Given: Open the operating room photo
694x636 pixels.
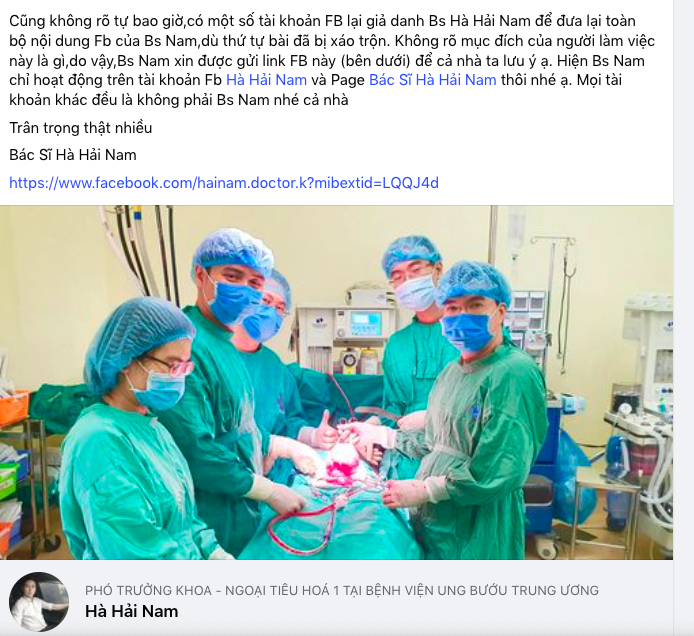Looking at the screenshot, I should pos(336,382).
